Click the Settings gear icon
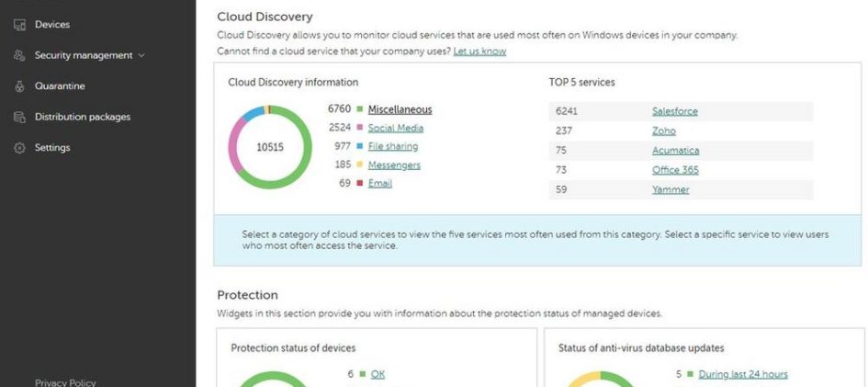 click(x=19, y=148)
